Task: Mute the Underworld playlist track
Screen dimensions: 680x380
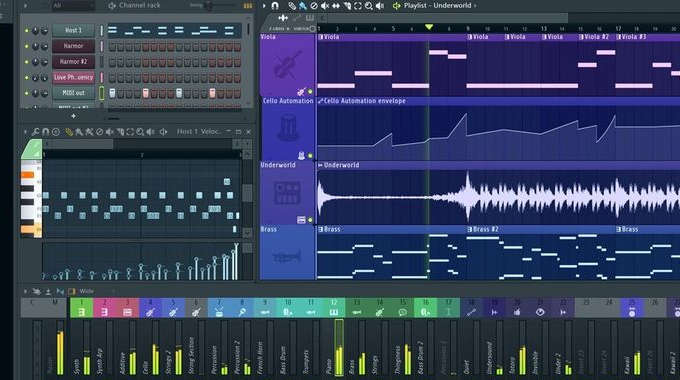Action: 310,220
